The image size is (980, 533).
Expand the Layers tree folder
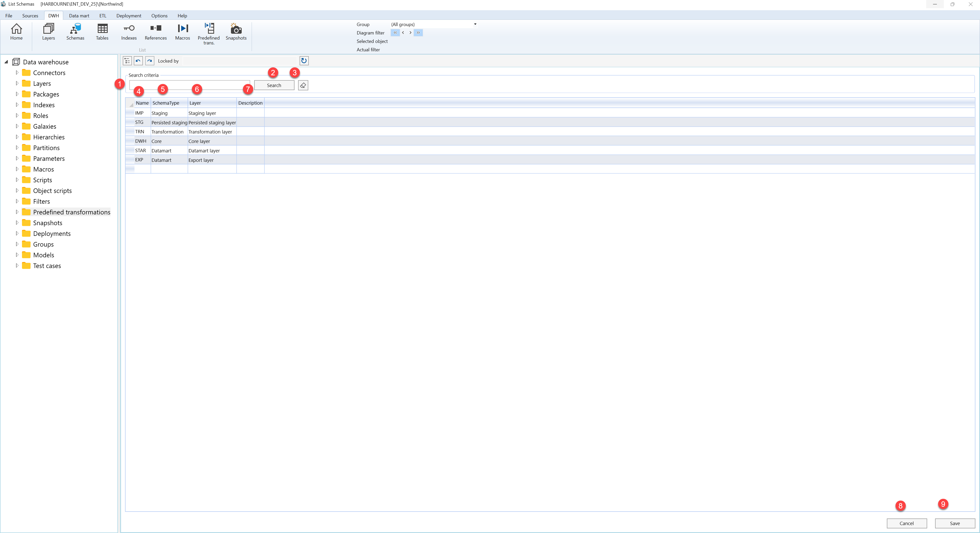(17, 83)
